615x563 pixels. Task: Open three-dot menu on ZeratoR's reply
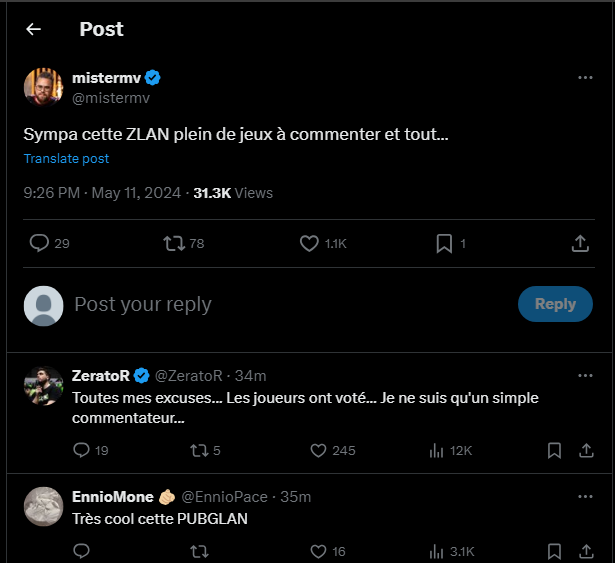click(x=585, y=375)
